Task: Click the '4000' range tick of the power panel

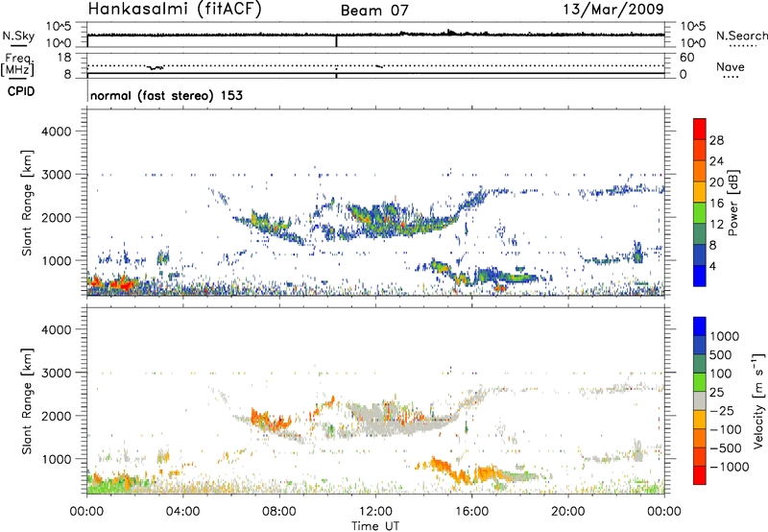Action: pyautogui.click(x=56, y=132)
